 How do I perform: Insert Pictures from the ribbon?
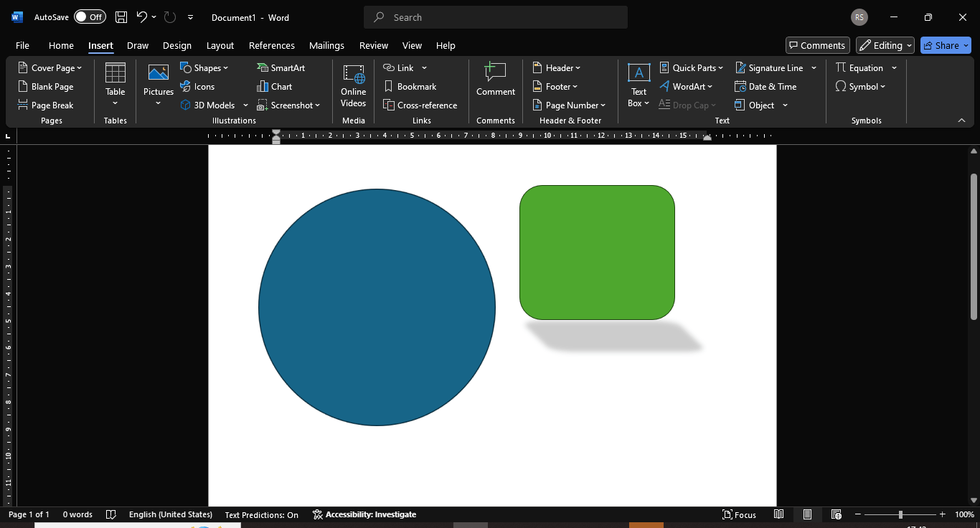tap(159, 85)
